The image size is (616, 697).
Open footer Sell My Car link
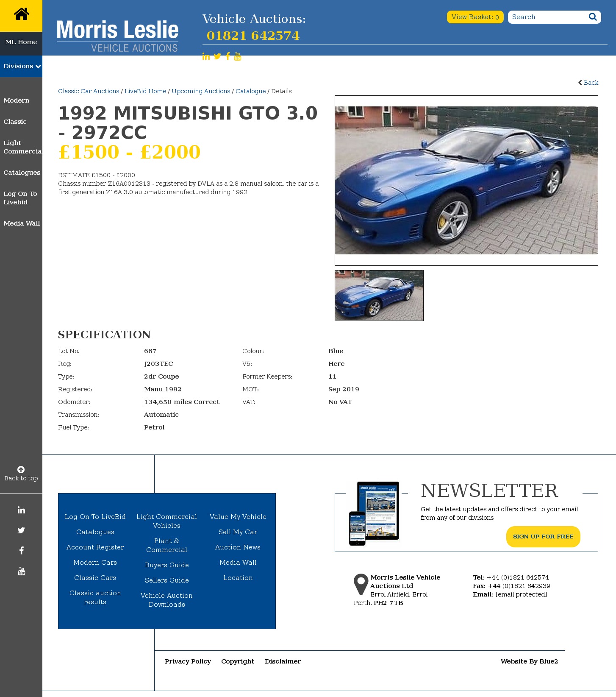[x=238, y=532]
